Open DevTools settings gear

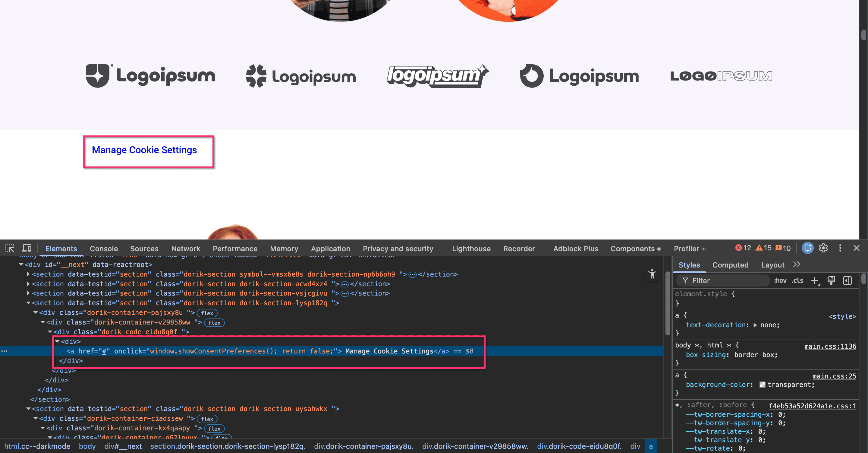pos(823,248)
